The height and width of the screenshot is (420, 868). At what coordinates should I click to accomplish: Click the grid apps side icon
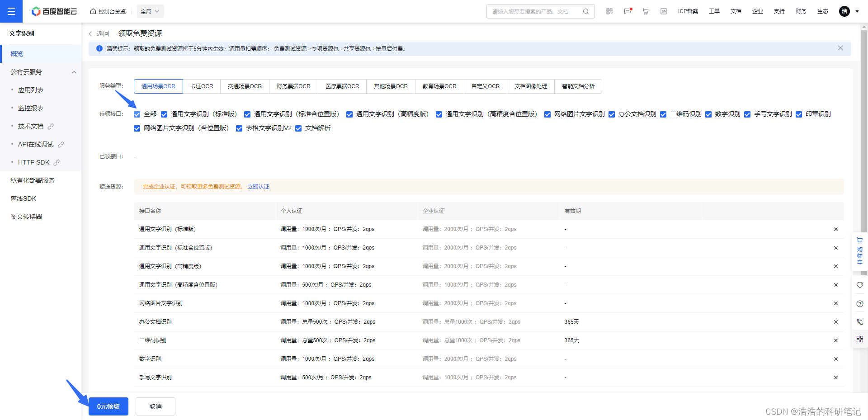[x=859, y=339]
